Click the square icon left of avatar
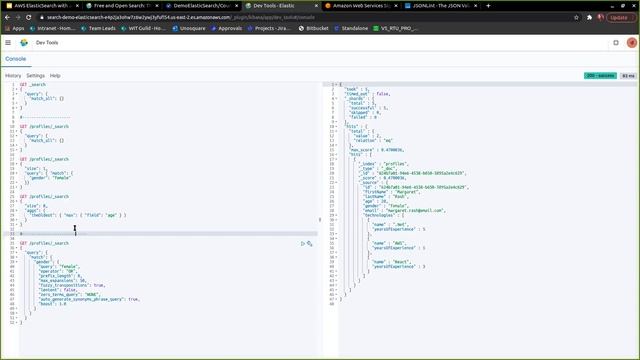 coord(616,42)
